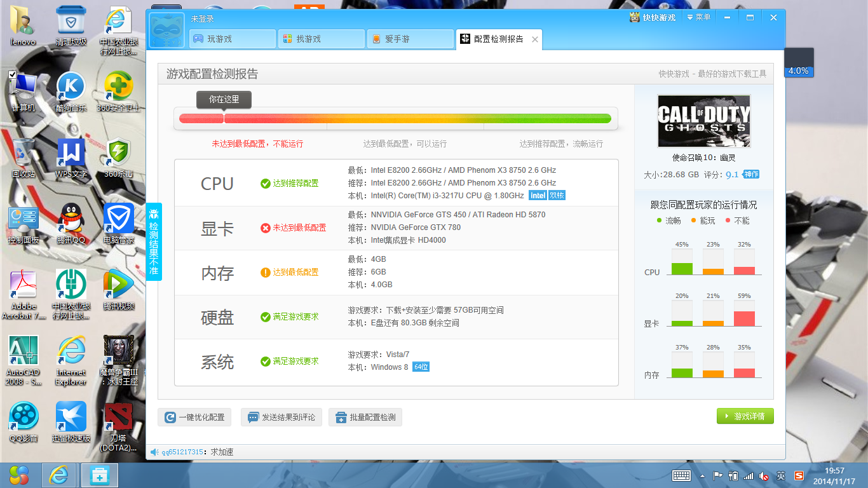Click the Sogou input method tray icon
Image resolution: width=868 pixels, height=488 pixels.
point(799,475)
